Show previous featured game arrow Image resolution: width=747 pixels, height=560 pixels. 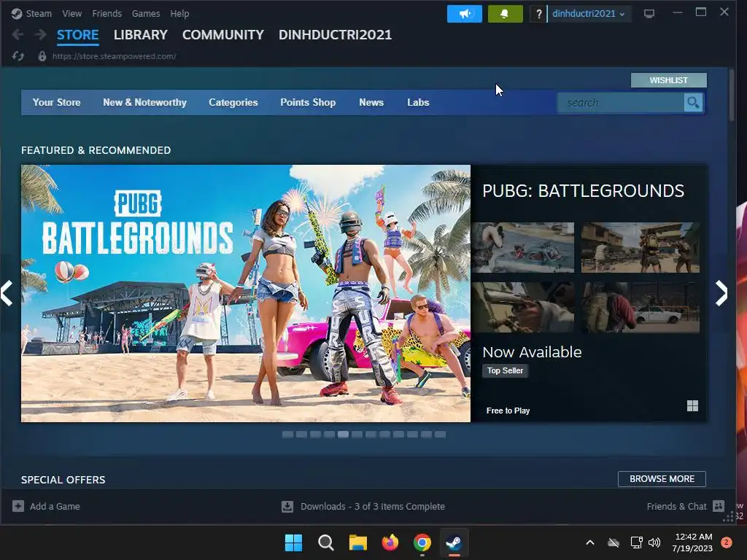click(7, 293)
